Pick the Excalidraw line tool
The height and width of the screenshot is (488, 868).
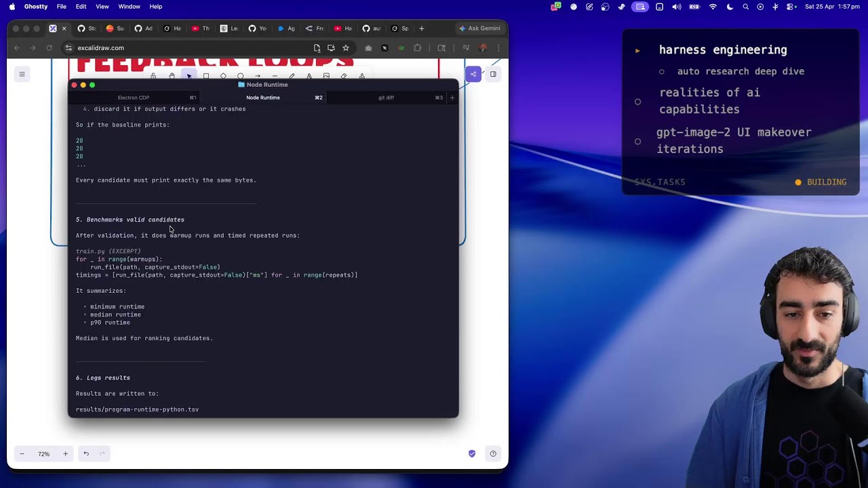click(x=275, y=76)
